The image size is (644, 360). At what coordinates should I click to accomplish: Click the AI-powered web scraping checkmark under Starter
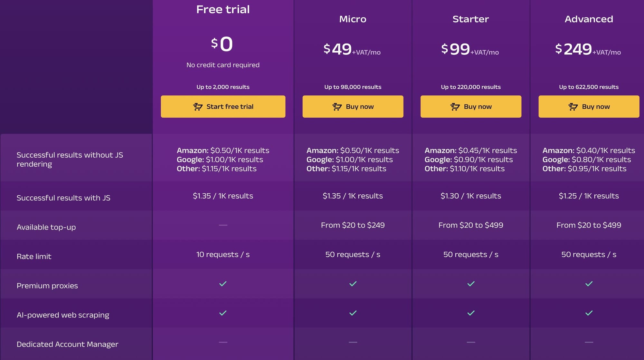click(470, 312)
